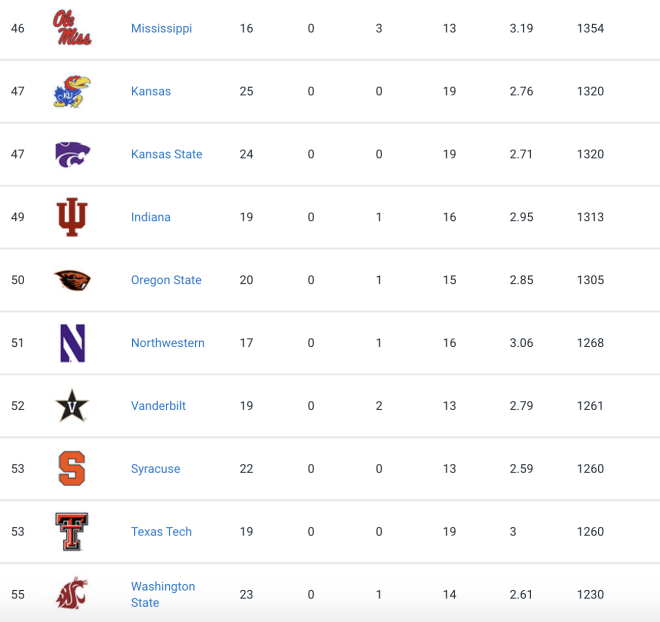Click the Northwestern N logo
660x622 pixels.
coord(73,343)
